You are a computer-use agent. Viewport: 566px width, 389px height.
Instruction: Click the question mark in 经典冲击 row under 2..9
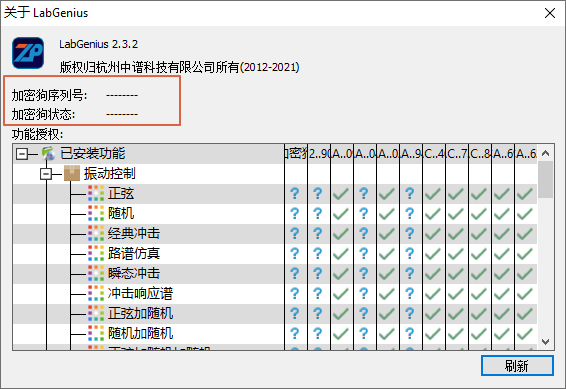(x=318, y=234)
